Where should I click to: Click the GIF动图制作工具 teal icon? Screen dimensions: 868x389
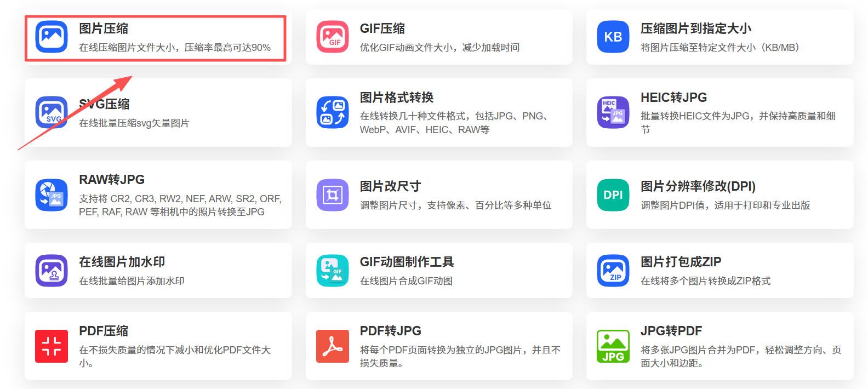tap(333, 270)
